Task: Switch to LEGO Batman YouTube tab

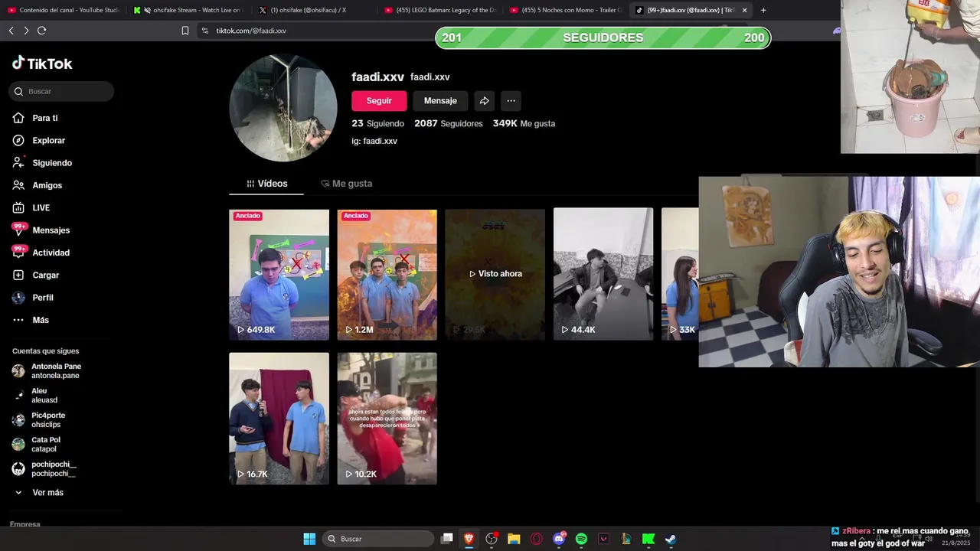Action: [x=440, y=10]
